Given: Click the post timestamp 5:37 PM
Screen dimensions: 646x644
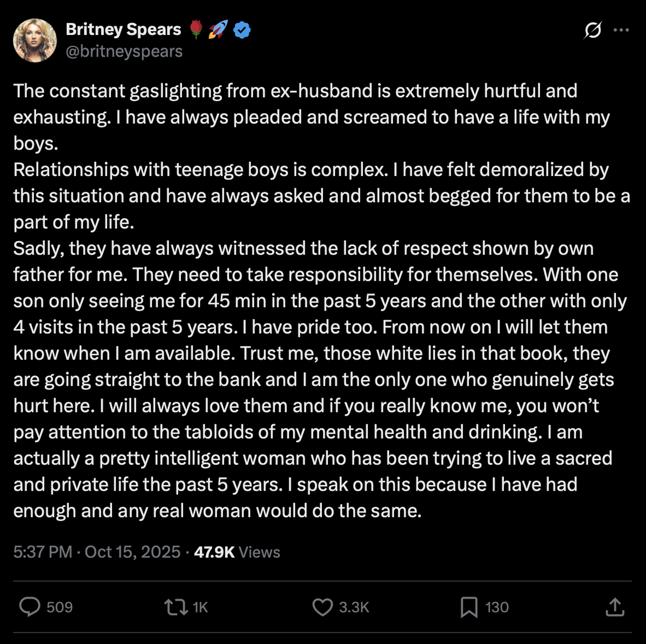Looking at the screenshot, I should pos(43,552).
